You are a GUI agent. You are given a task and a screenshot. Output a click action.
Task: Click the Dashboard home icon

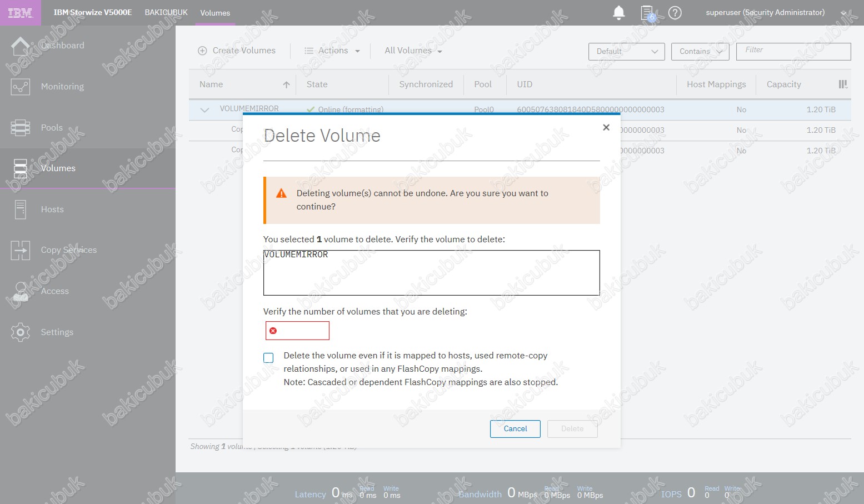(x=21, y=46)
